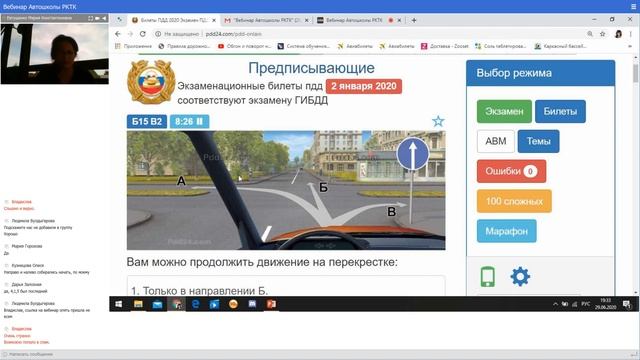Image resolution: width=640 pixels, height=360 pixels.
Task: Expand the bookmarks overflow chevron
Action: 630,46
